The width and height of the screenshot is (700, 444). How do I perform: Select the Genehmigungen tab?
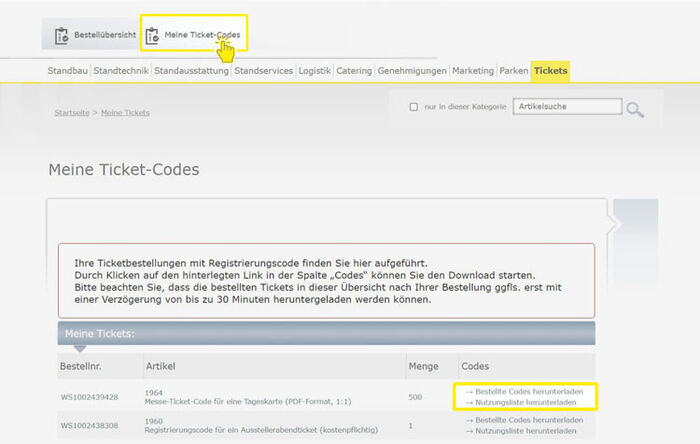click(412, 71)
